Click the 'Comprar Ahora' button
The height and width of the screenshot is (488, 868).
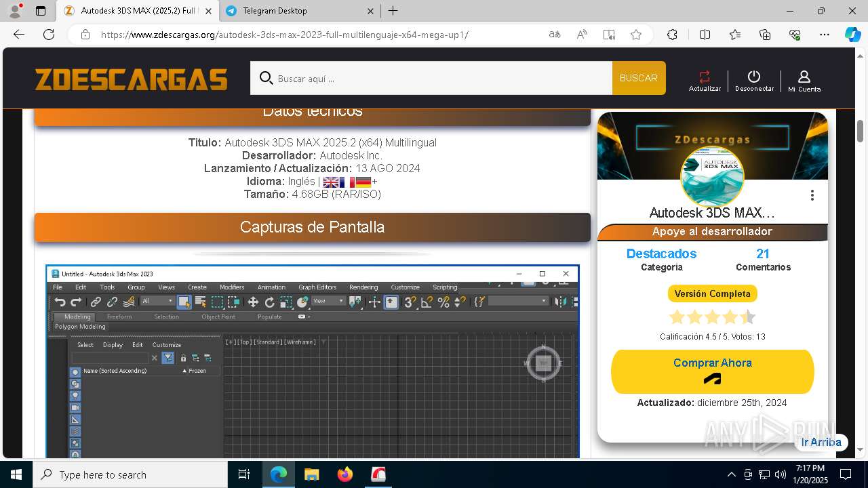pyautogui.click(x=712, y=371)
